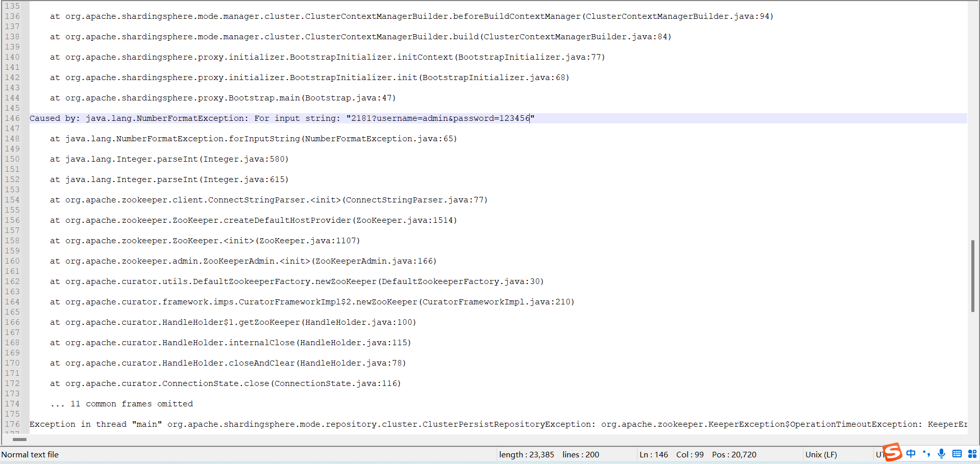The image size is (980, 464).
Task: Click the 'ZooKeeperAdmin.<init>' stack line
Action: (243, 261)
